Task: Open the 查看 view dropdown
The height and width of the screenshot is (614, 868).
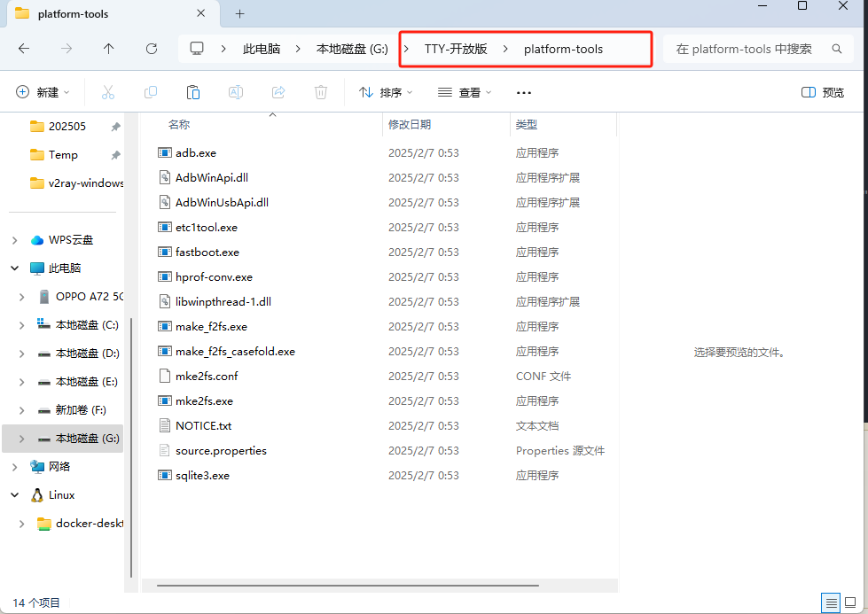Action: tap(465, 92)
